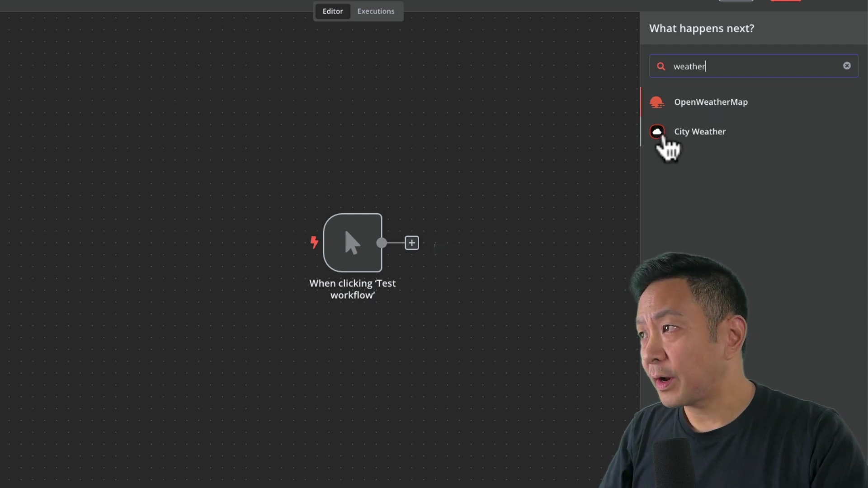
Task: Select the manual trigger node
Action: [353, 243]
